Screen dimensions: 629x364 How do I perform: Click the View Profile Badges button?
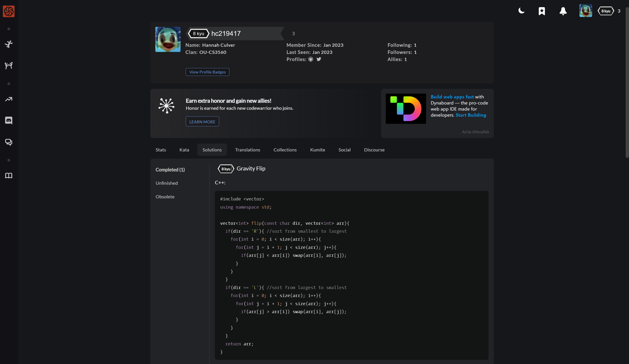pos(207,72)
